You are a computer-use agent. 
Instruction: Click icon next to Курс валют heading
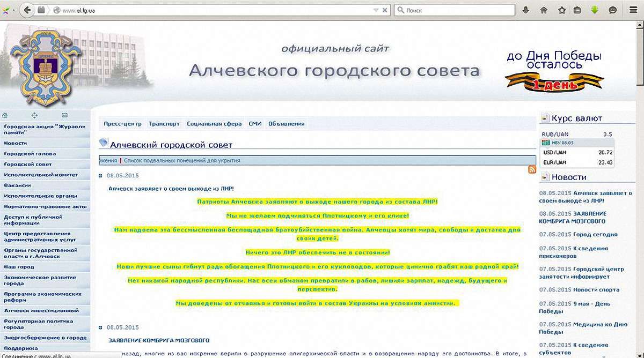pyautogui.click(x=545, y=118)
